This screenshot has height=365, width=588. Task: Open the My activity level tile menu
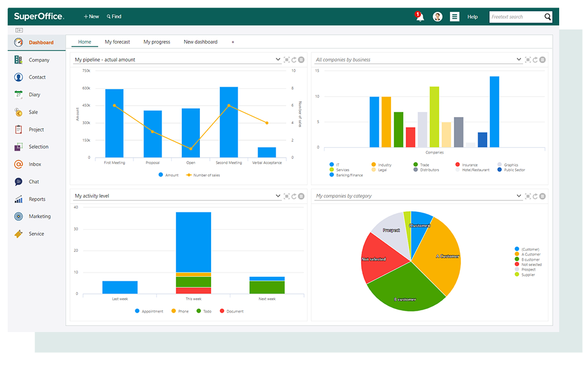click(301, 196)
